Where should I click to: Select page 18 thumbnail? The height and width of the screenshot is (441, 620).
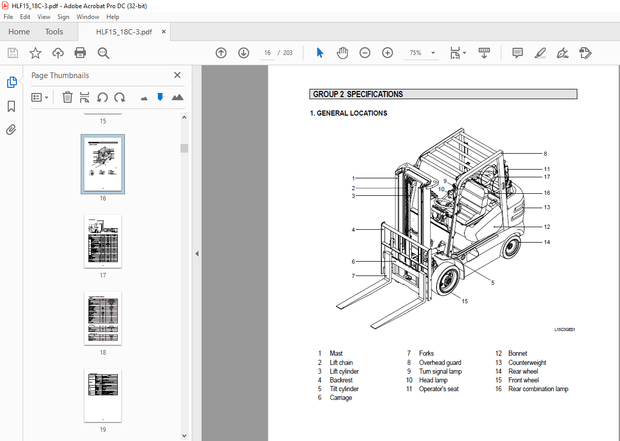pyautogui.click(x=103, y=319)
